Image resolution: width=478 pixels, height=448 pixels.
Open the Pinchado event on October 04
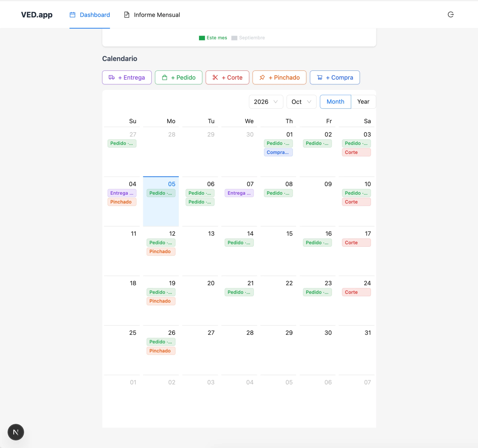(x=122, y=202)
